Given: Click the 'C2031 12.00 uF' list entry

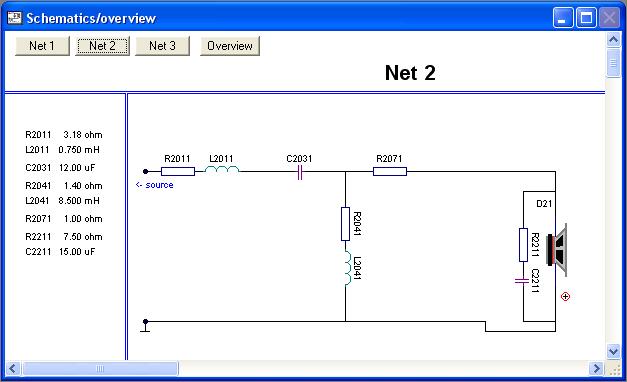Looking at the screenshot, I should tap(60, 168).
